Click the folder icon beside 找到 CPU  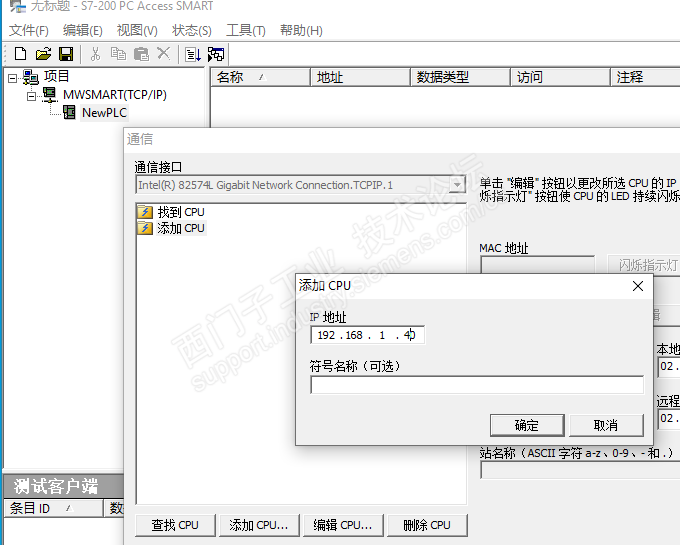coord(145,212)
